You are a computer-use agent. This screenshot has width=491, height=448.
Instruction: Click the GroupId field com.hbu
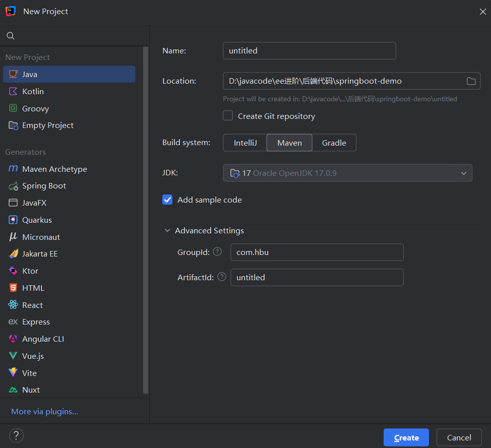click(317, 252)
